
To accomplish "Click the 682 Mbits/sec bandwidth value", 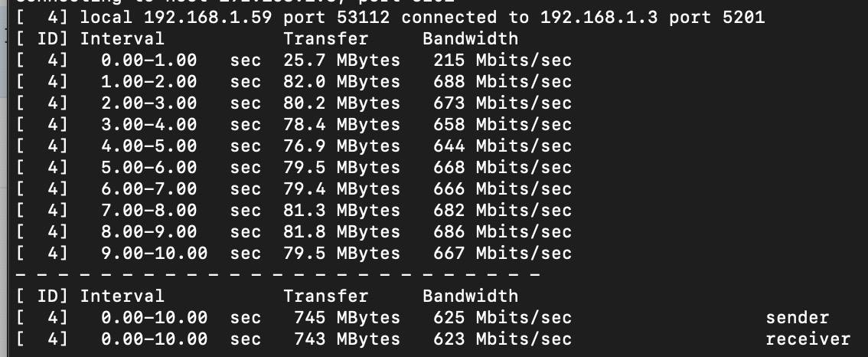I will point(502,210).
